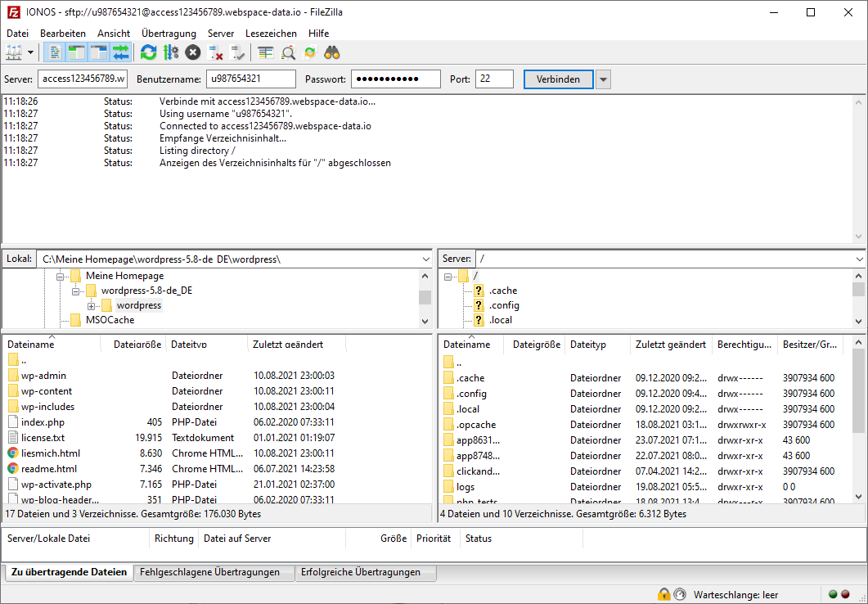Screen dimensions: 868x604
Task: Click the Port input field
Action: click(x=494, y=79)
